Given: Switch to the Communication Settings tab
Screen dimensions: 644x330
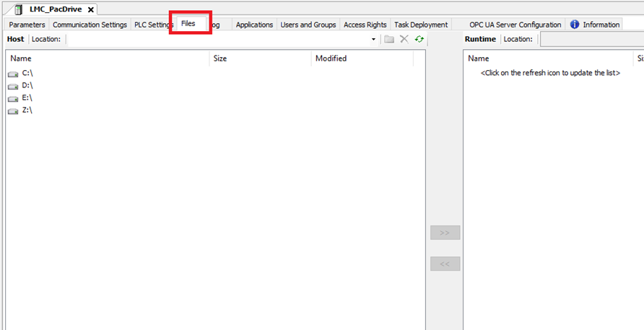Looking at the screenshot, I should pos(90,25).
